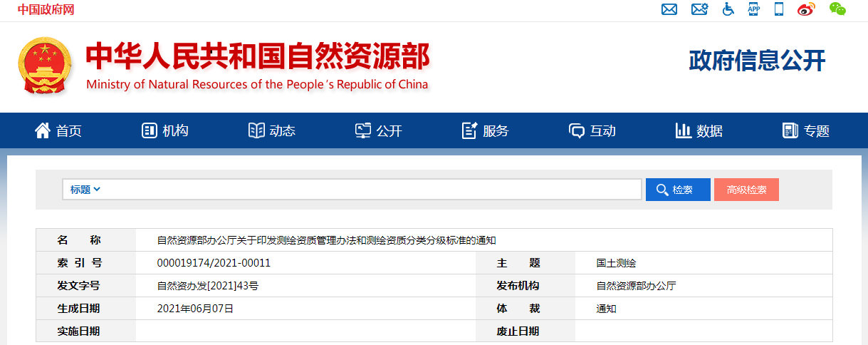Click the magnifier icon in 检索 button
The width and height of the screenshot is (868, 345).
click(662, 190)
